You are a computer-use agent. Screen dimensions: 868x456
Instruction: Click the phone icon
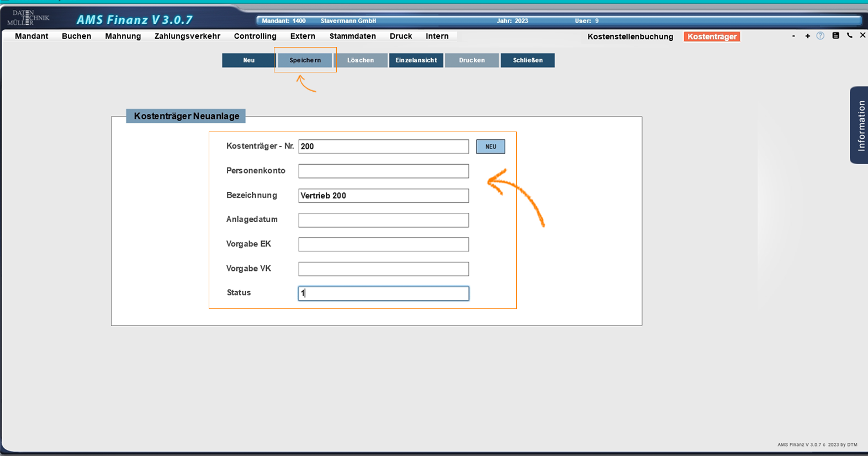849,36
